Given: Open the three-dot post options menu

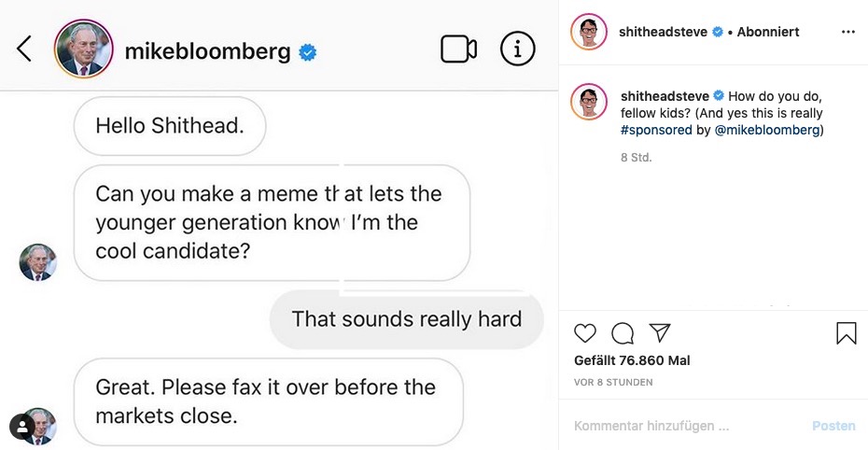Looking at the screenshot, I should point(847,32).
